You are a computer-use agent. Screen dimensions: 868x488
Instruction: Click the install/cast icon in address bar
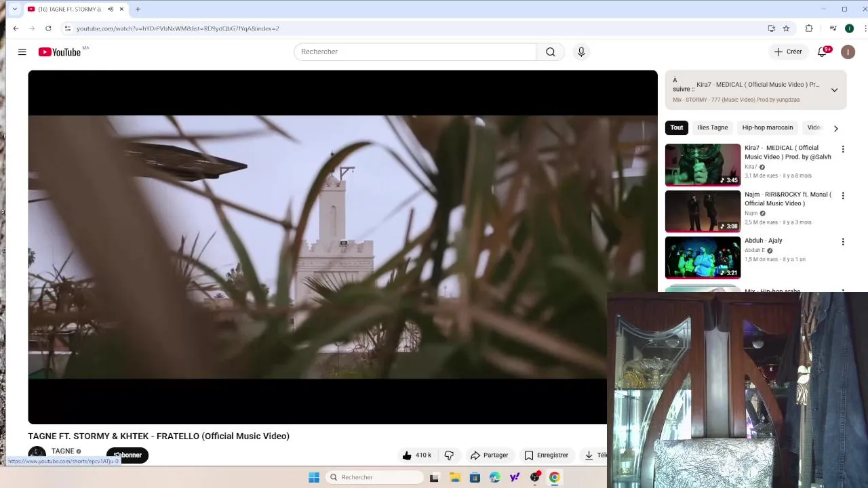(x=771, y=28)
